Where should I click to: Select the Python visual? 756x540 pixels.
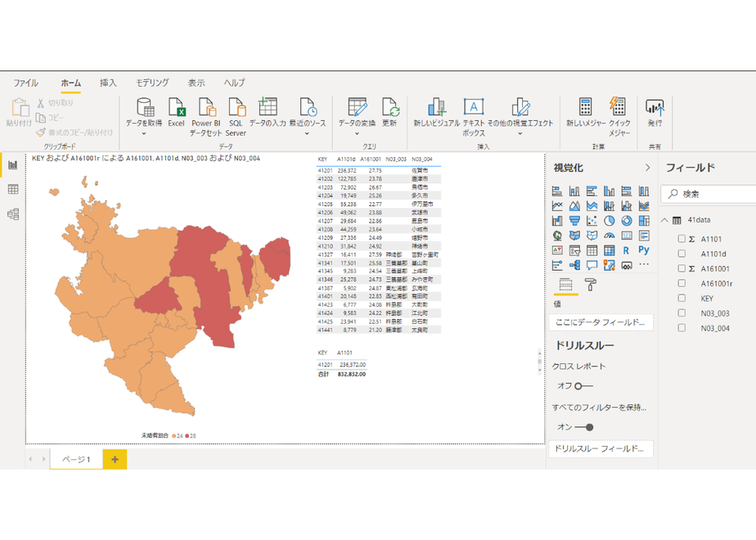point(644,250)
